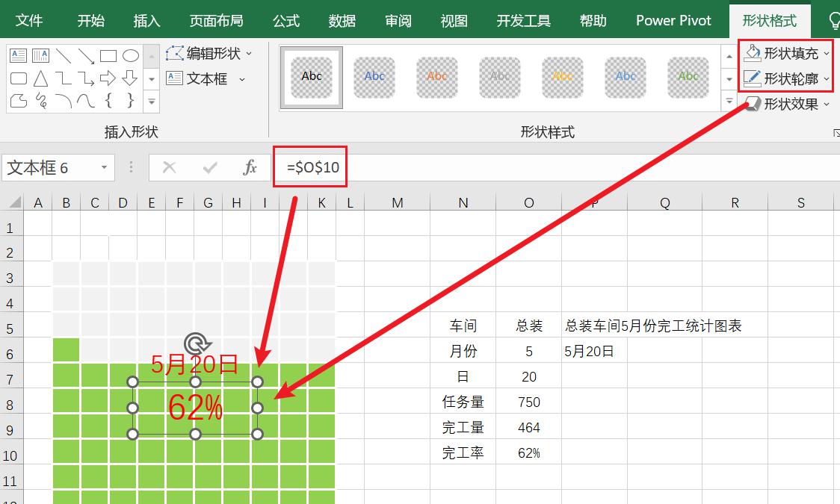Go to the 公式 tab
Screen dimensions: 840x504
coord(286,20)
